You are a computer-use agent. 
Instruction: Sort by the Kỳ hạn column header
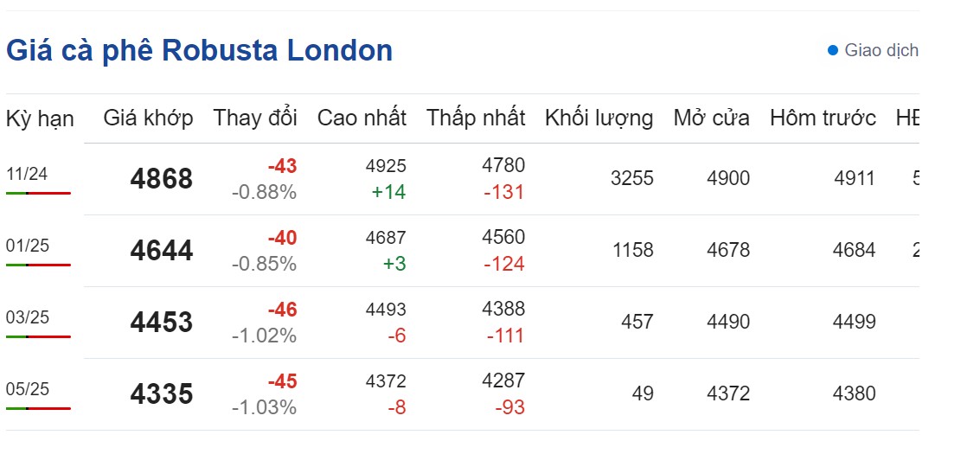(40, 118)
